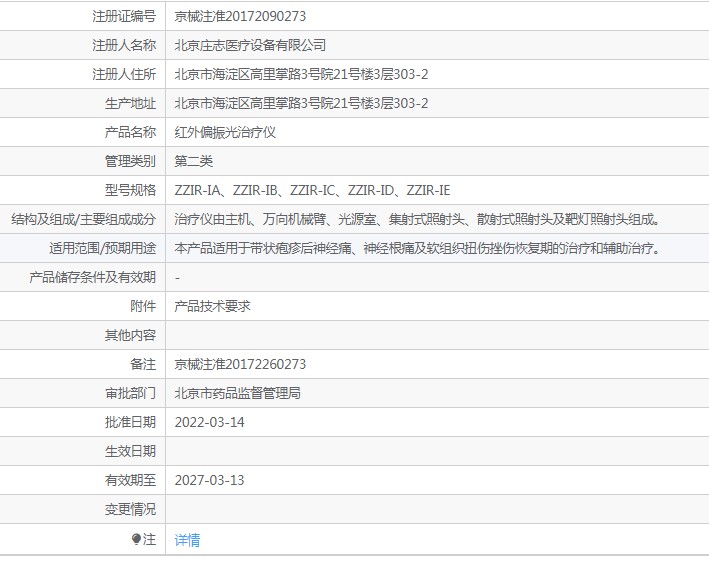Open the 详情 link in the 注 row

pyautogui.click(x=187, y=539)
